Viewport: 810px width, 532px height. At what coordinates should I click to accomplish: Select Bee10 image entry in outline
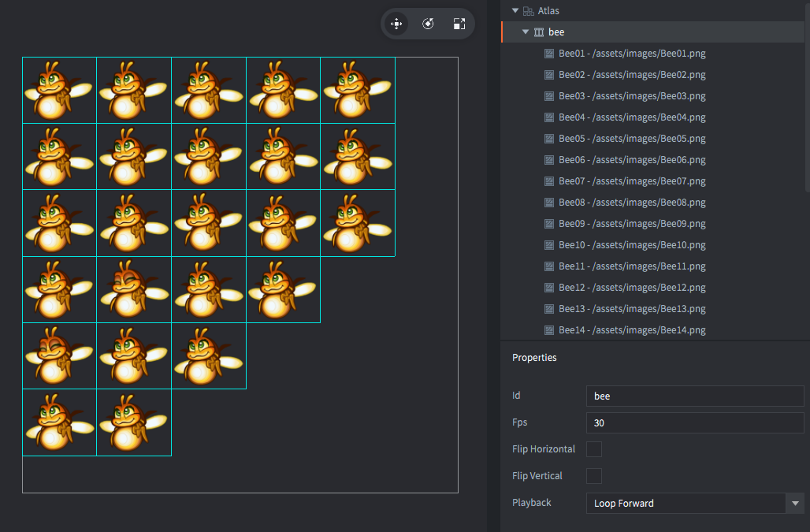coord(632,245)
